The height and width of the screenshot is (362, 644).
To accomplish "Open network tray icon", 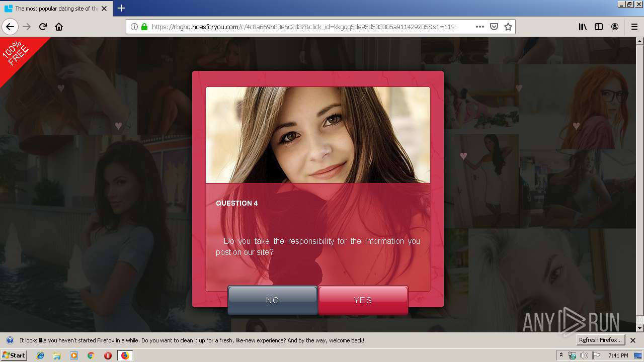I will click(572, 355).
